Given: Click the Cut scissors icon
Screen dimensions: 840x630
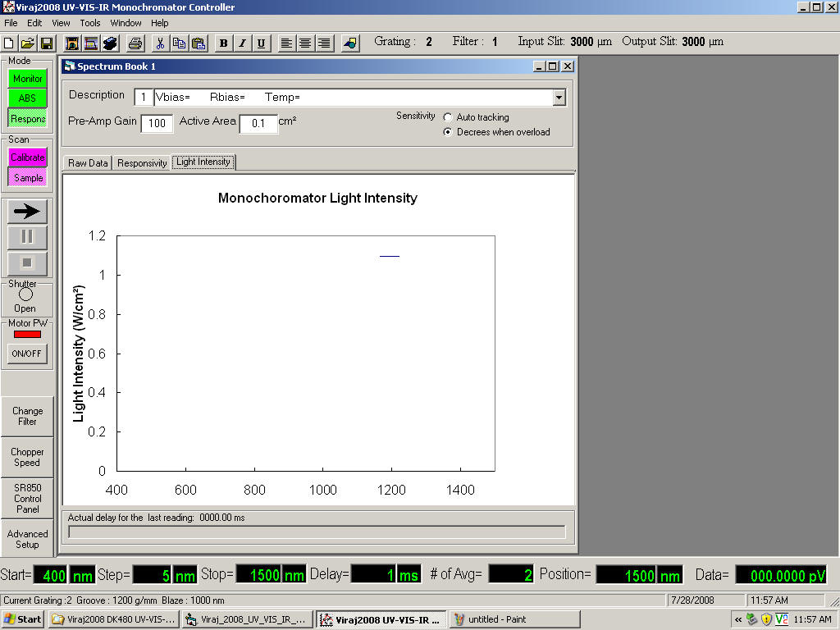Looking at the screenshot, I should [x=160, y=43].
